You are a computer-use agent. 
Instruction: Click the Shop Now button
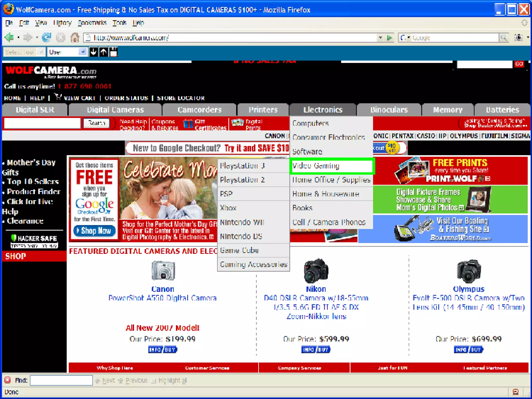(95, 231)
